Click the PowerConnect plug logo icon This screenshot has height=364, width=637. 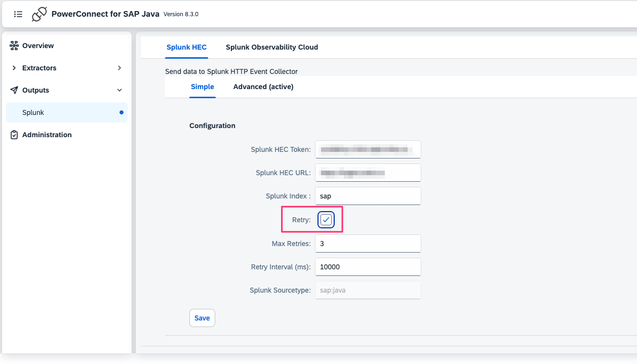point(39,14)
